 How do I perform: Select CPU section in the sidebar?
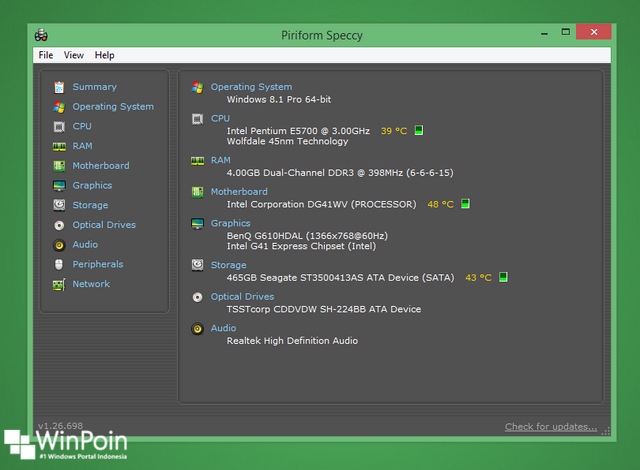tap(82, 126)
